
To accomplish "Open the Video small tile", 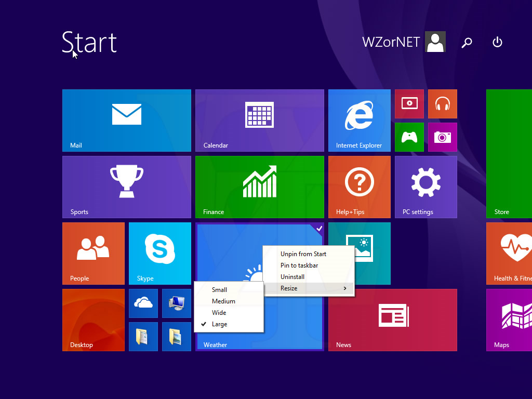I will point(409,103).
